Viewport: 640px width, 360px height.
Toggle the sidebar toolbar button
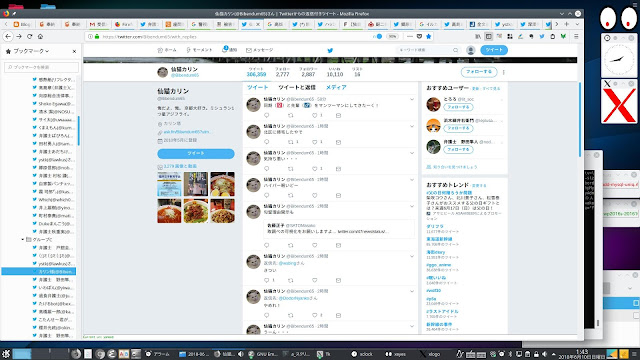click(x=489, y=36)
